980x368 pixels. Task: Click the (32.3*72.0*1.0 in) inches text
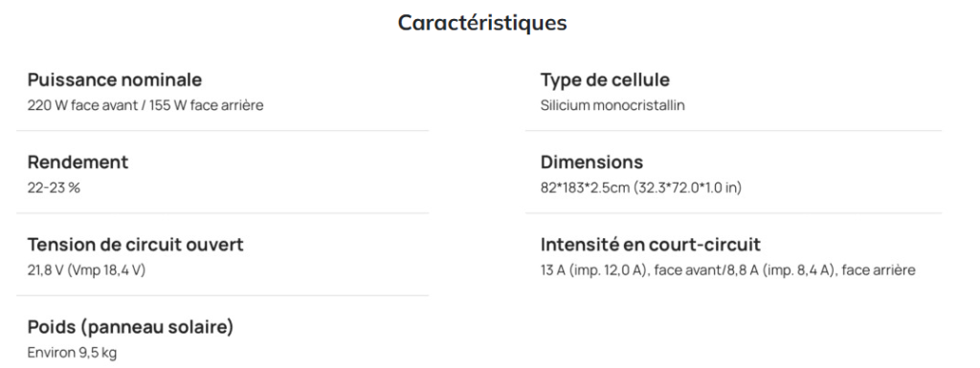pyautogui.click(x=687, y=187)
